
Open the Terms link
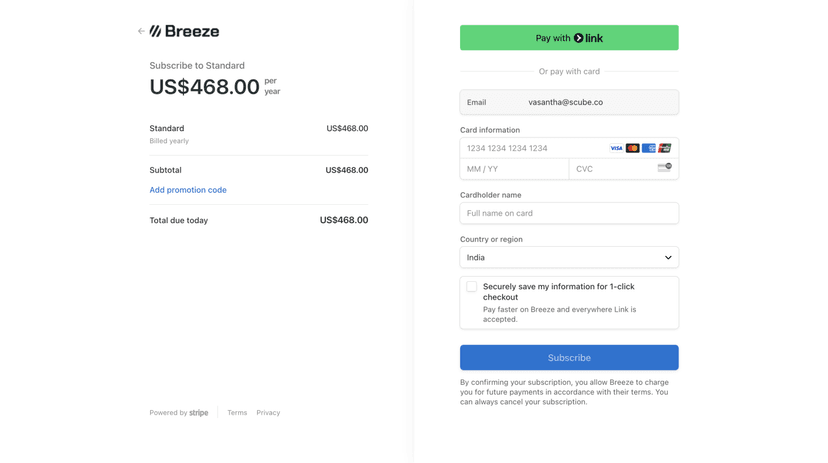[x=237, y=413]
